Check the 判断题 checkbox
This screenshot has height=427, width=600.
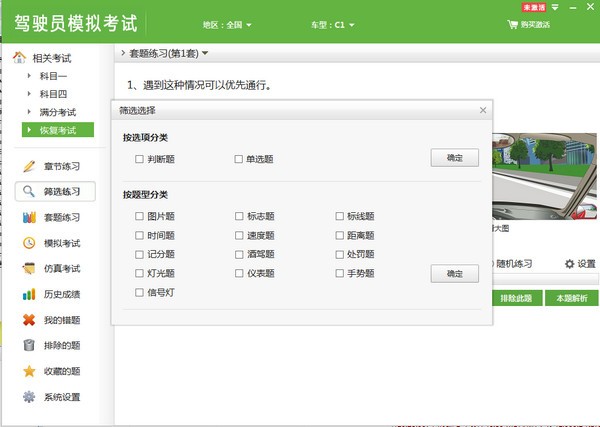tap(139, 159)
